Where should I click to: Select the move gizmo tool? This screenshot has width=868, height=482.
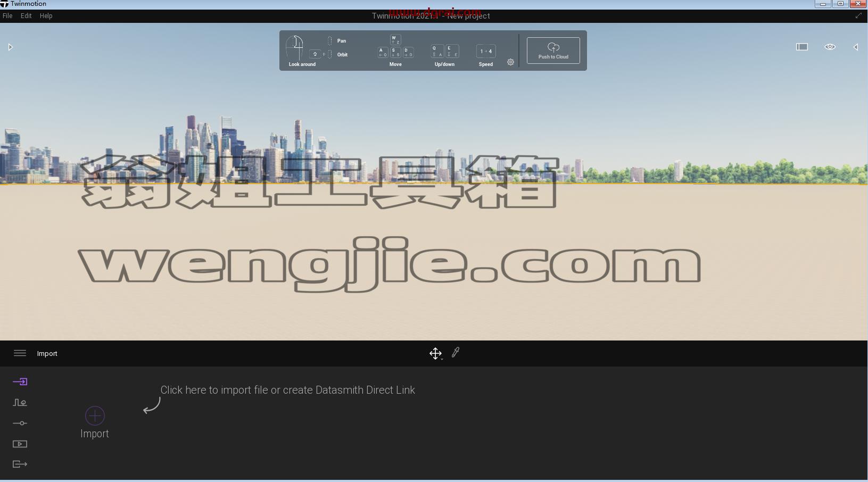(x=436, y=353)
